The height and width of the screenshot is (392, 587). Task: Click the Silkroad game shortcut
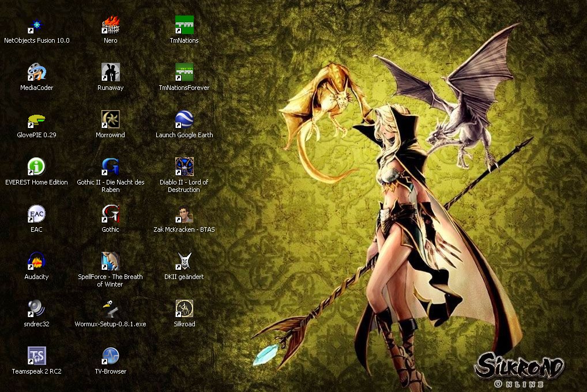[184, 309]
